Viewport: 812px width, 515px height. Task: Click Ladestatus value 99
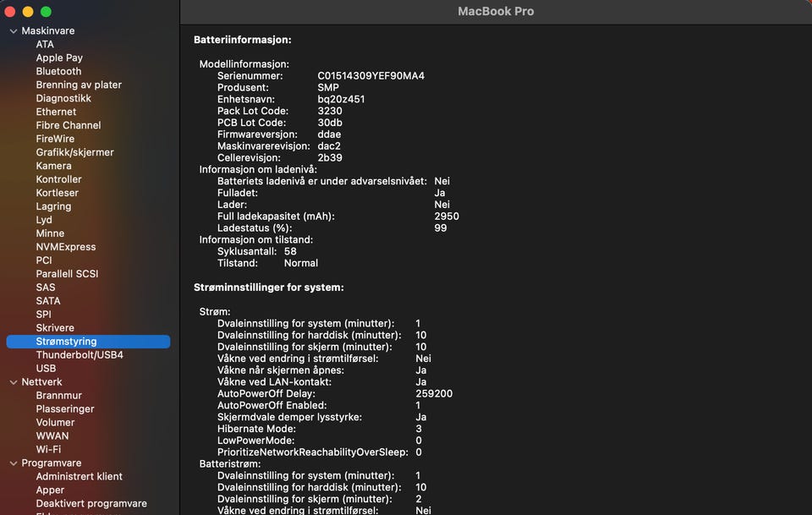(x=440, y=228)
